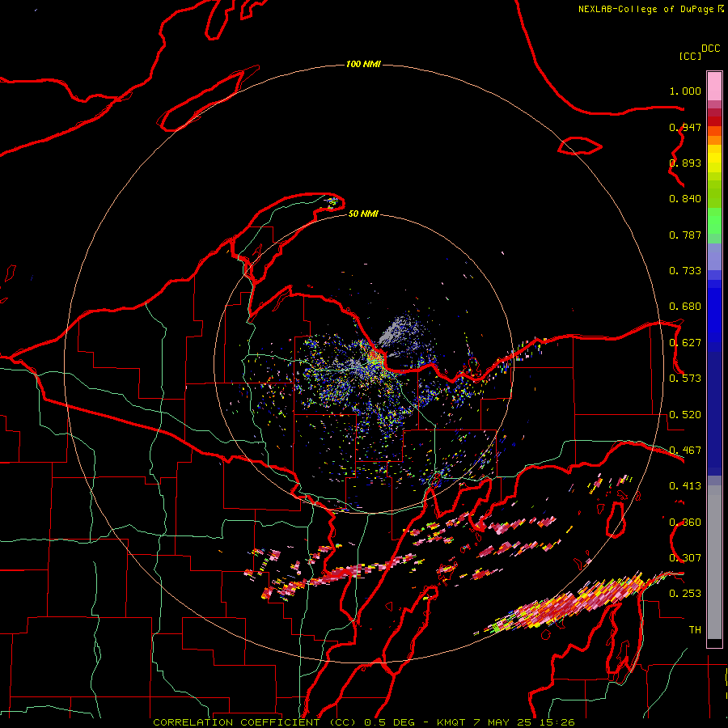
Task: Click the 0.627 color scale label
Action: [x=685, y=343]
